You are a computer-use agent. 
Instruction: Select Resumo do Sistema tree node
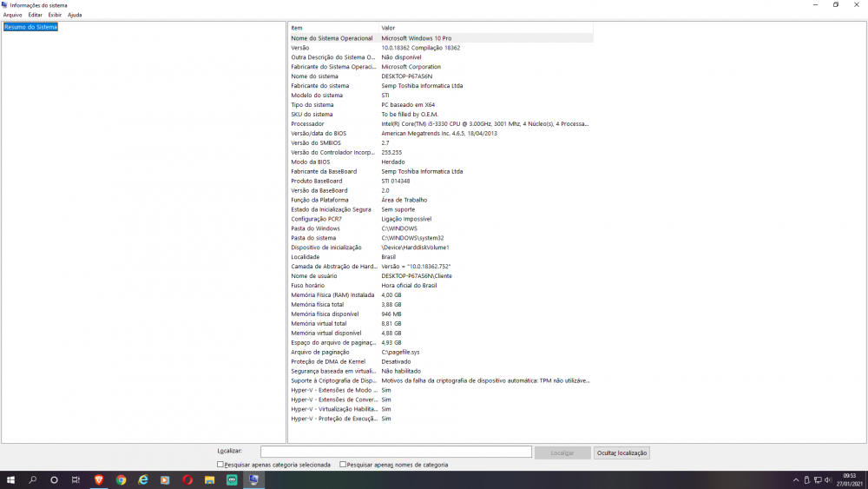(x=30, y=27)
